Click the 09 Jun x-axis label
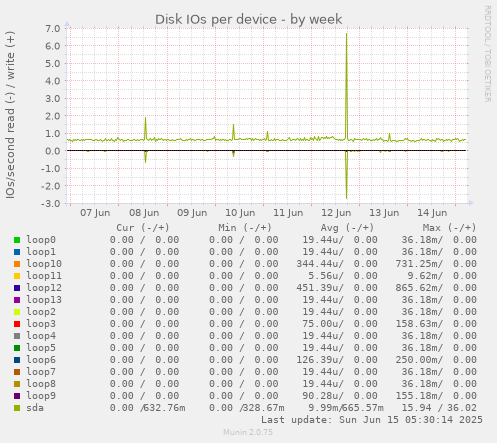The height and width of the screenshot is (443, 497). (192, 213)
